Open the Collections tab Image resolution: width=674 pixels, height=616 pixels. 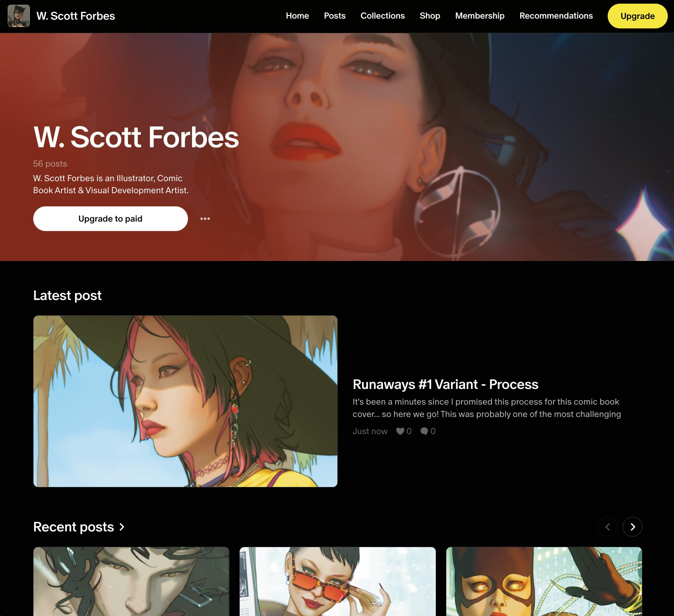pyautogui.click(x=383, y=16)
